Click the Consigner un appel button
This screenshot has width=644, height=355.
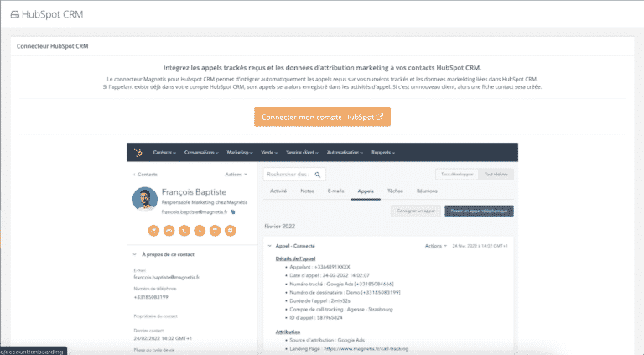(x=416, y=211)
